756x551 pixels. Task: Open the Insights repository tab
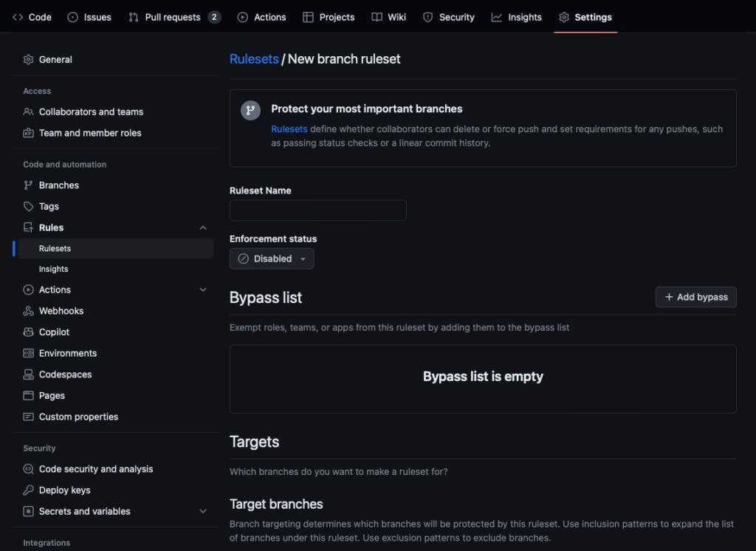[517, 17]
